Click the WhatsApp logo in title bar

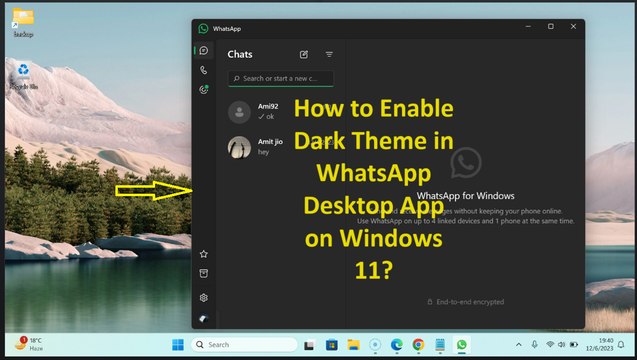tap(203, 28)
